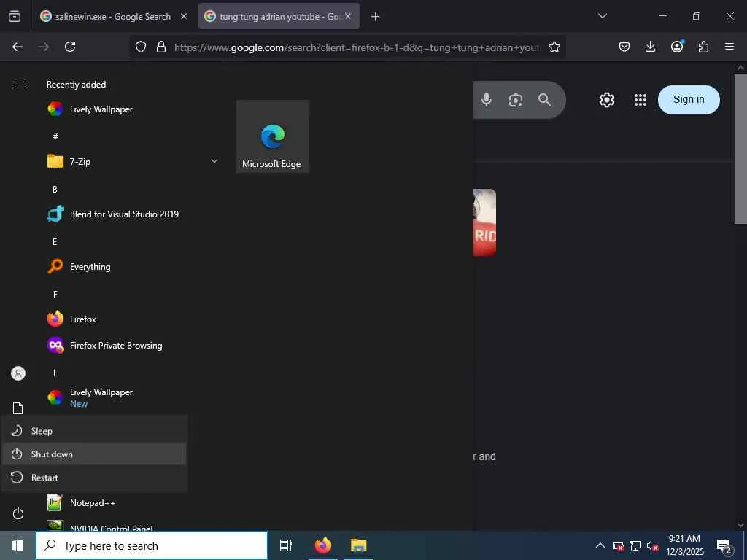Click the muted volume tray icon
The image size is (747, 560).
[x=653, y=546]
